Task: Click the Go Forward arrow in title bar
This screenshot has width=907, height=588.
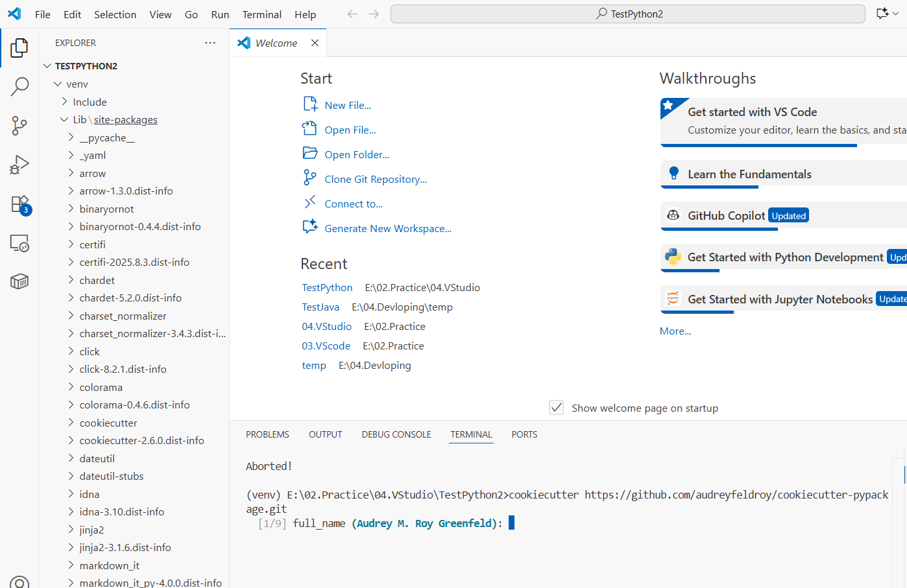Action: (x=374, y=14)
